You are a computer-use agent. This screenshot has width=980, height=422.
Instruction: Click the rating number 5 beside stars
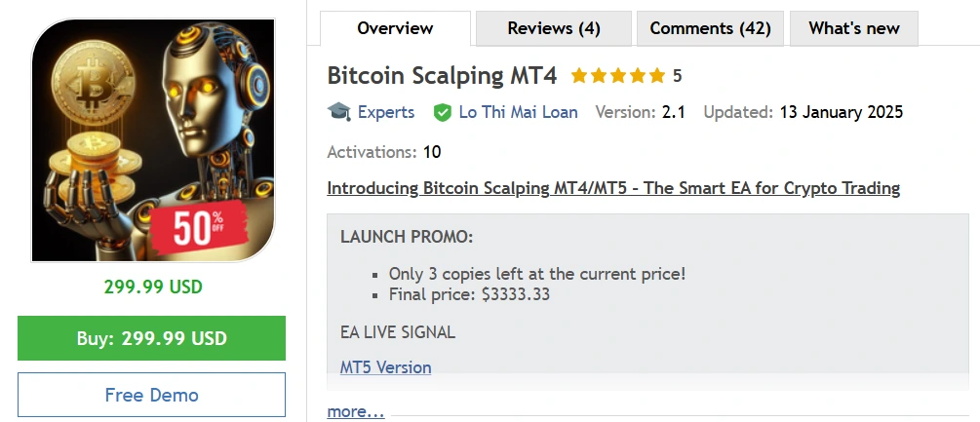coord(678,76)
